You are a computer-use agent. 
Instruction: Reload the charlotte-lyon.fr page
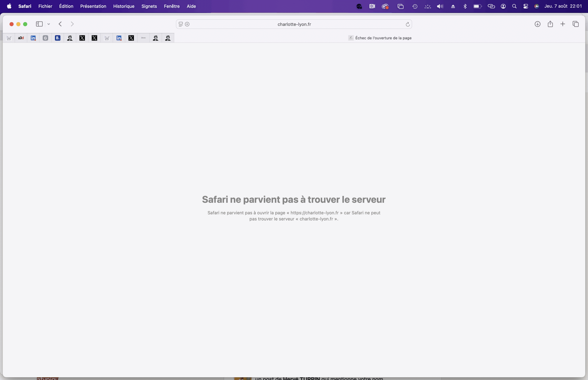(407, 24)
